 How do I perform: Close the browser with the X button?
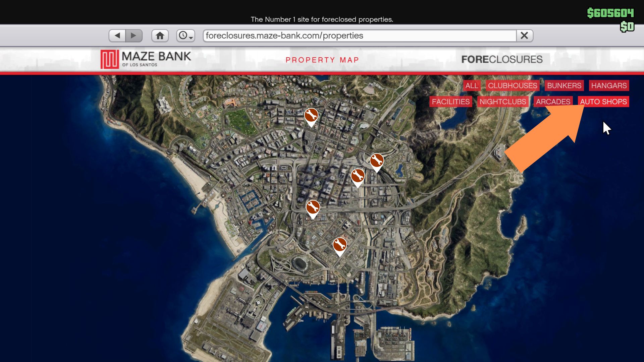pos(525,36)
